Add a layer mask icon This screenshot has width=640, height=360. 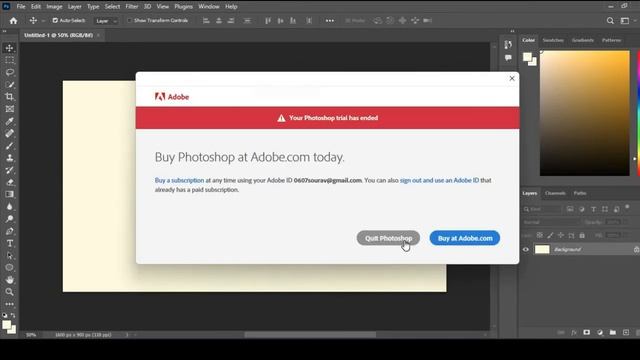(587, 333)
